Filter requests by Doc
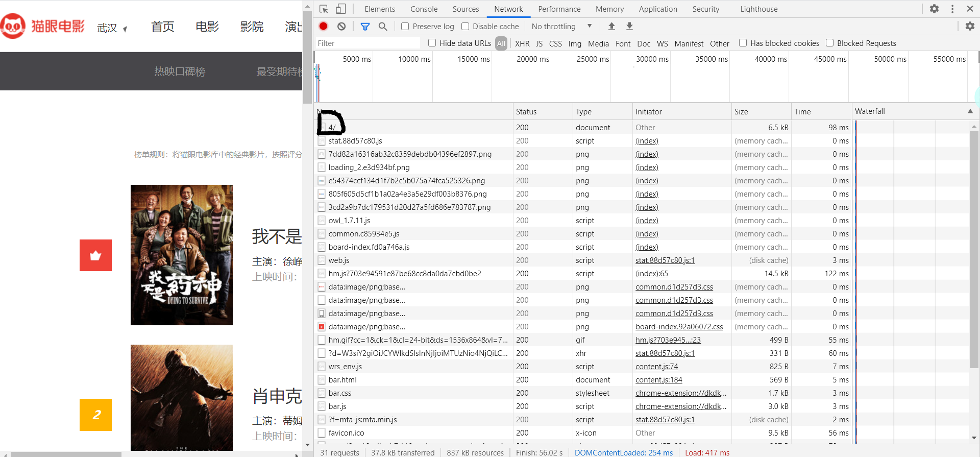 (644, 43)
